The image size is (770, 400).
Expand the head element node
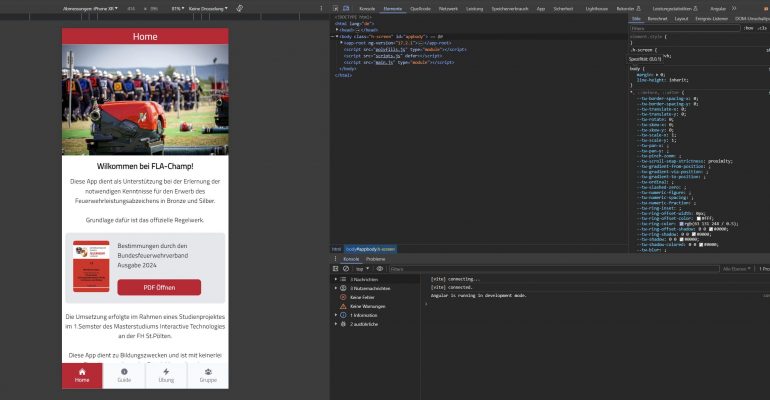coord(337,30)
